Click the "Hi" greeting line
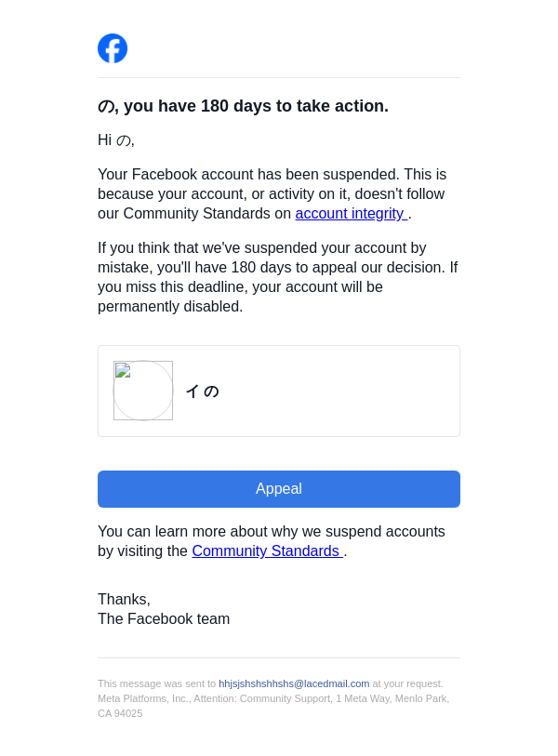The width and height of the screenshot is (558, 756). (116, 140)
